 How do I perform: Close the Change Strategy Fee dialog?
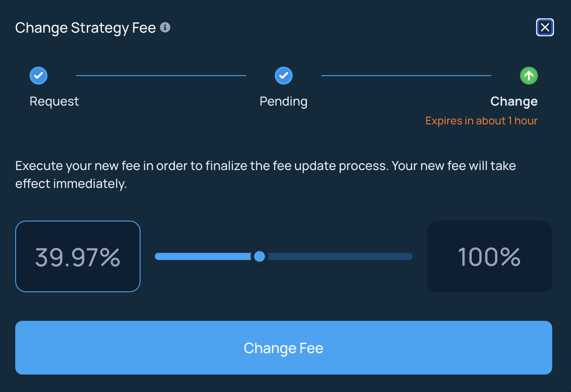click(545, 27)
